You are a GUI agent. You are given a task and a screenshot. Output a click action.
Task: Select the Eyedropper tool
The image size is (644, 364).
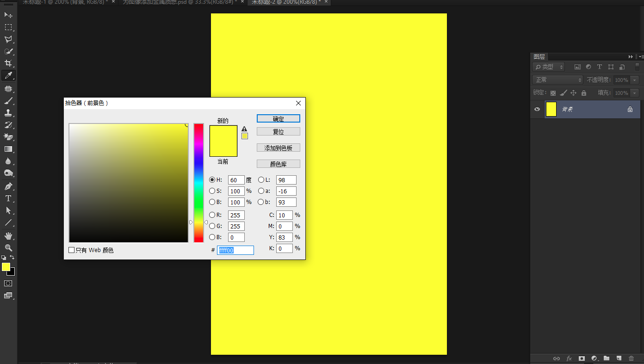click(x=8, y=75)
